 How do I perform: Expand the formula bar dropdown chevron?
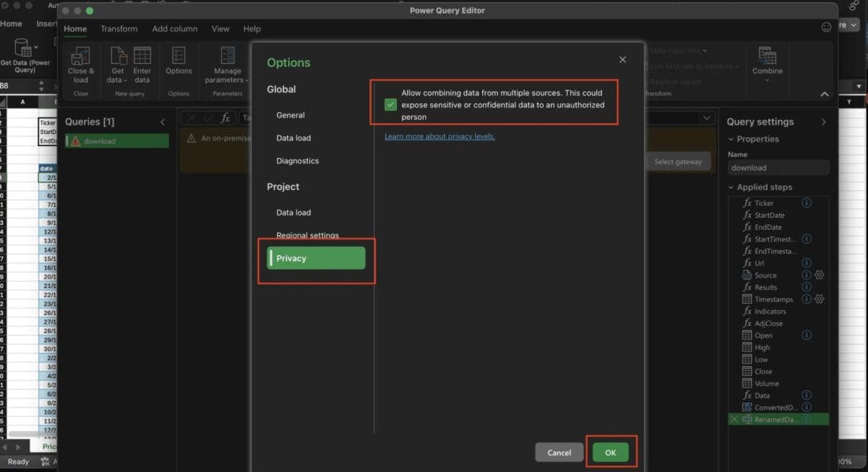pyautogui.click(x=706, y=118)
